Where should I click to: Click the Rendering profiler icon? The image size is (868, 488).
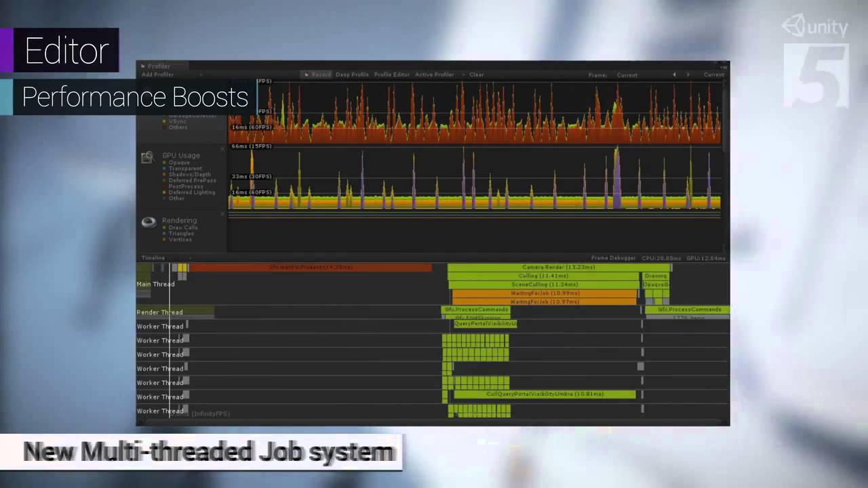coord(149,222)
